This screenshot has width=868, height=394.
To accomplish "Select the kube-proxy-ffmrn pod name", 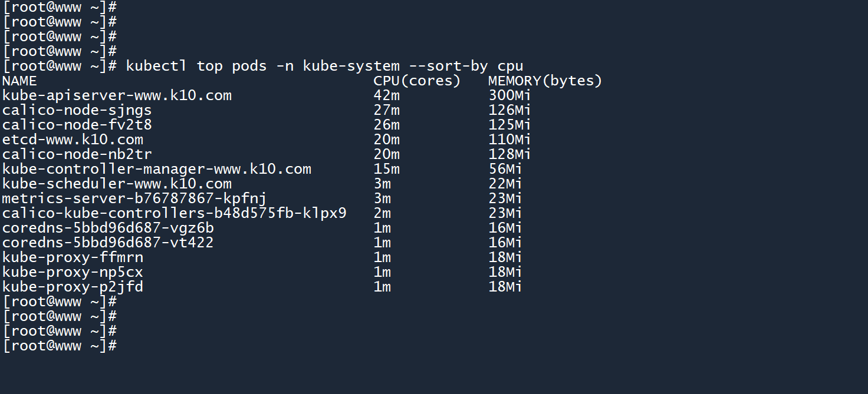I will point(73,257).
